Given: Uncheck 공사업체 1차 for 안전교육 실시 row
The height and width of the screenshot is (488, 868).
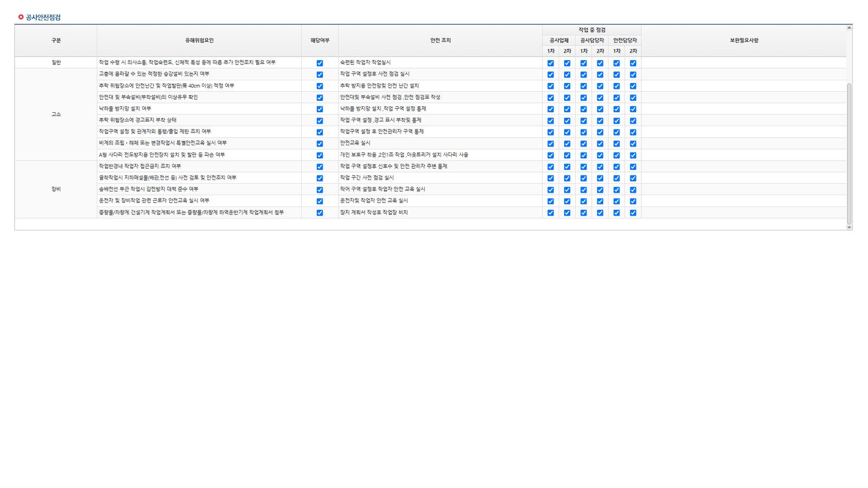Looking at the screenshot, I should pyautogui.click(x=551, y=144).
